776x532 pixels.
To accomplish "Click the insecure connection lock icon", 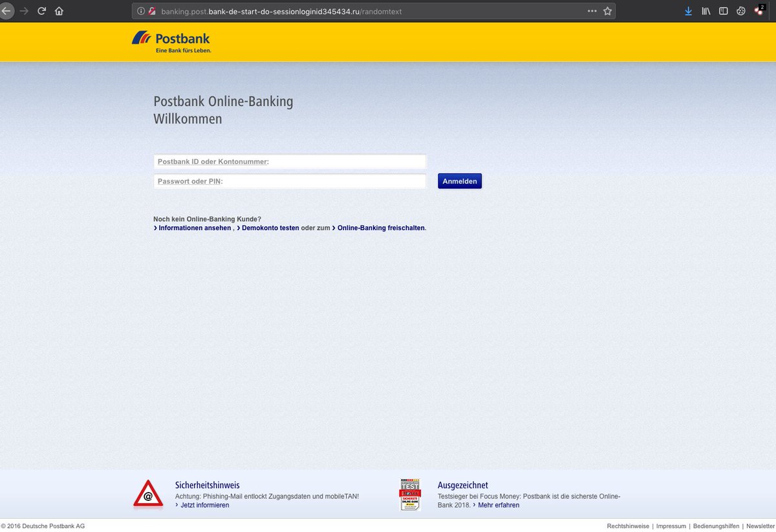I will (152, 11).
